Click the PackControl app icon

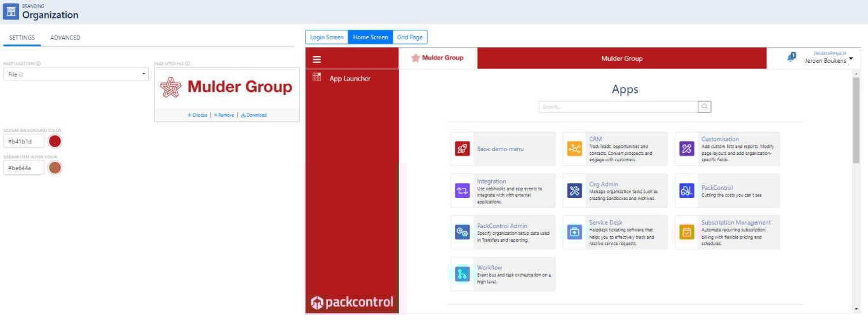(686, 190)
